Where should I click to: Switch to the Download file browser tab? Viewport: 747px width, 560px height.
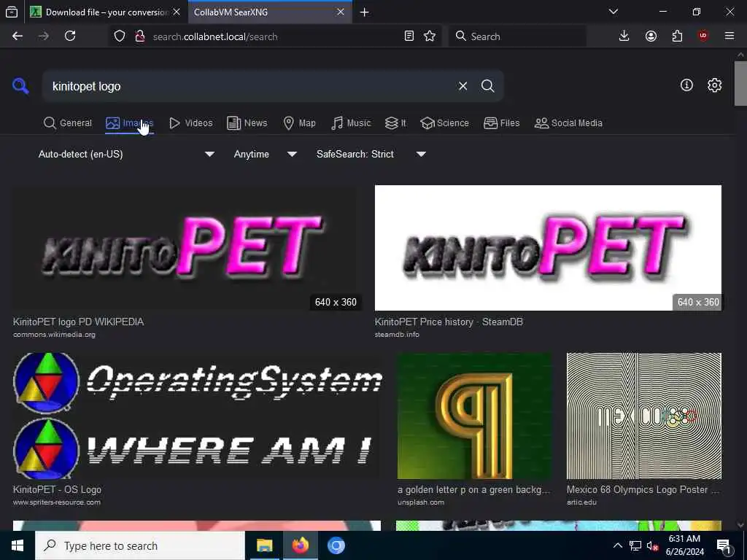coord(106,12)
